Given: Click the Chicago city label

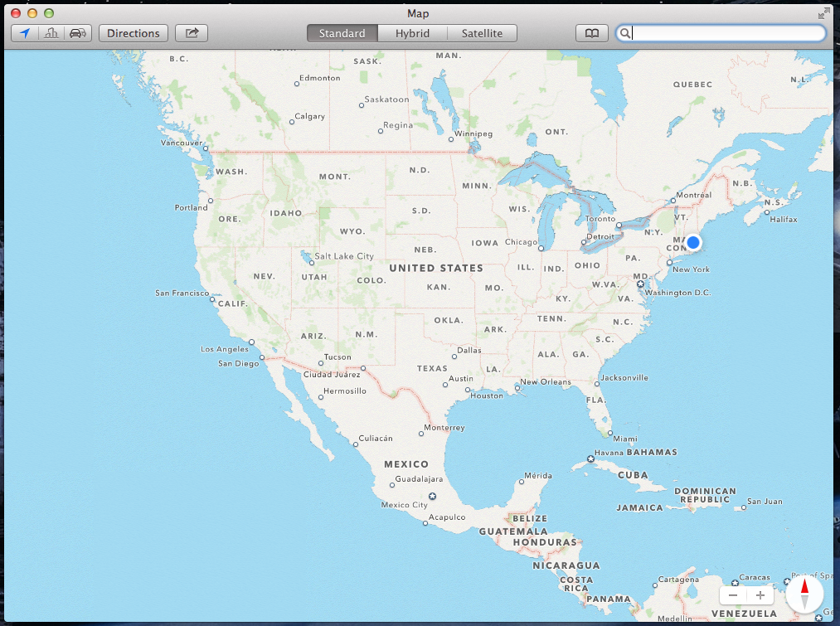Looking at the screenshot, I should [x=520, y=242].
